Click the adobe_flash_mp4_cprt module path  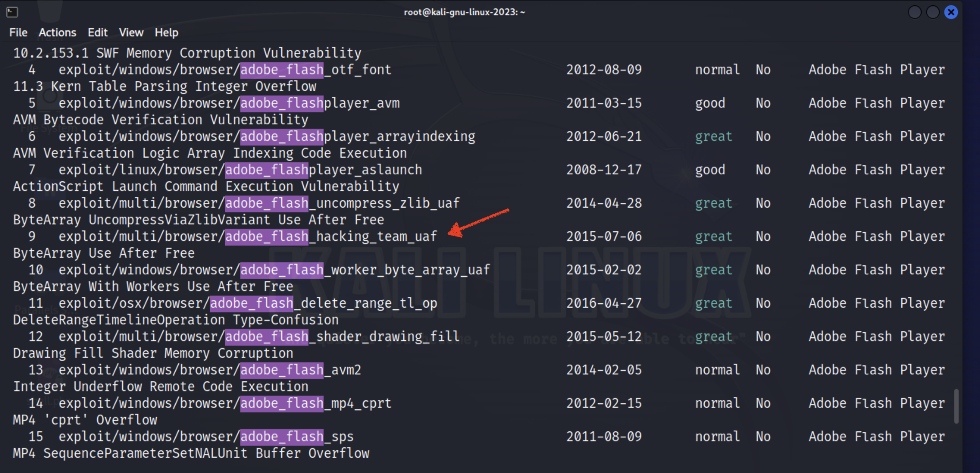tap(225, 403)
